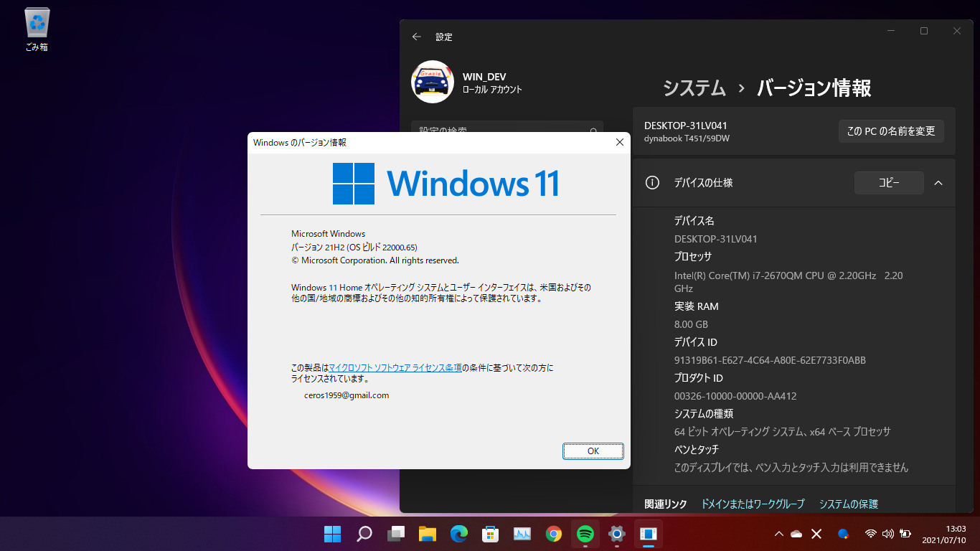Minimize the Settings window
980x551 pixels.
coord(891,31)
